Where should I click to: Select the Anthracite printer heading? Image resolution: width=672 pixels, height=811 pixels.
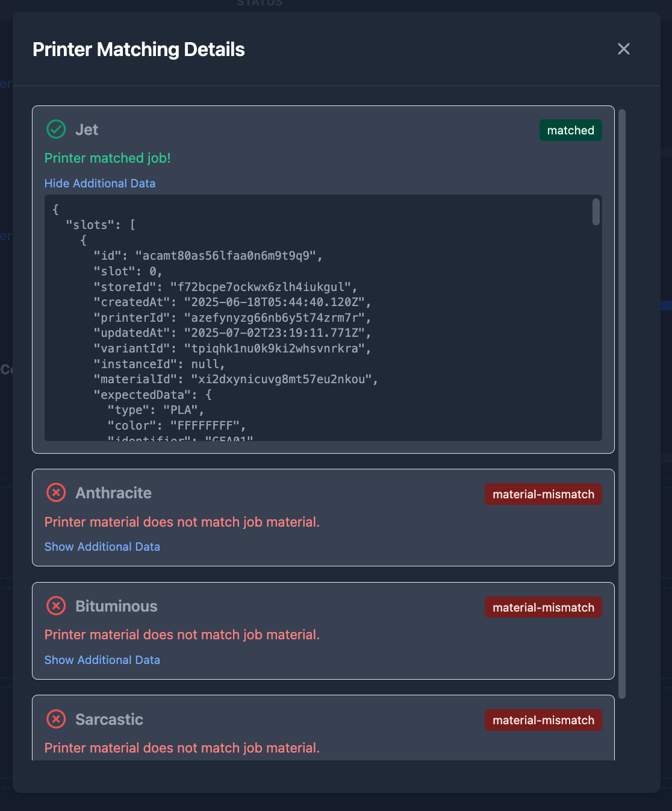point(113,493)
